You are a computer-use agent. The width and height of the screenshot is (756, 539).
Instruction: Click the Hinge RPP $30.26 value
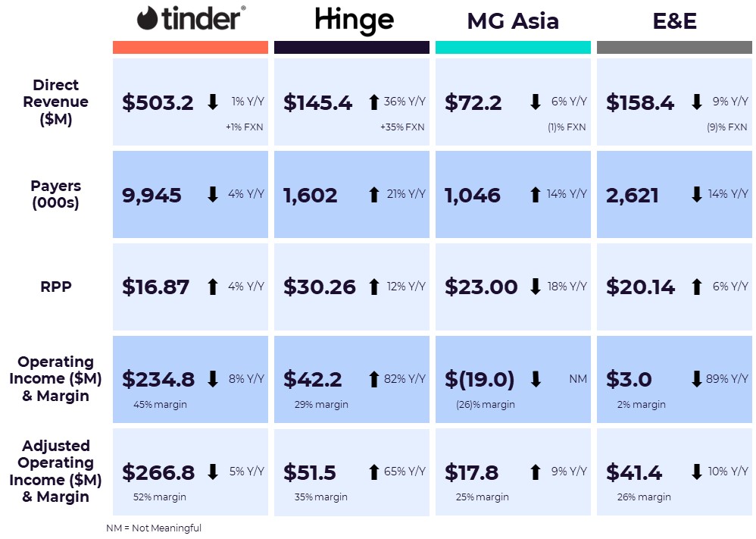[x=319, y=287]
